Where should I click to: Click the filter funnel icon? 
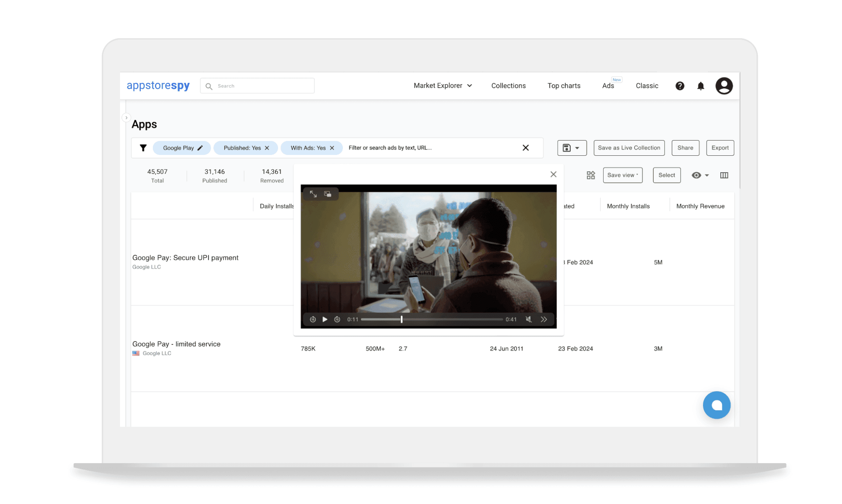click(x=143, y=148)
